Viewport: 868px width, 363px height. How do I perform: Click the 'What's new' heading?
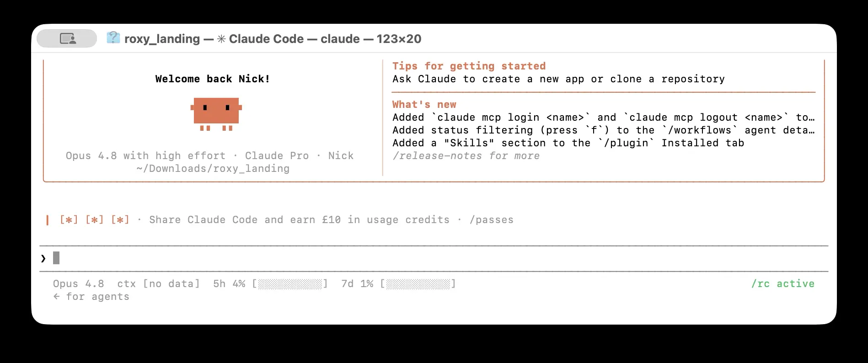point(424,104)
